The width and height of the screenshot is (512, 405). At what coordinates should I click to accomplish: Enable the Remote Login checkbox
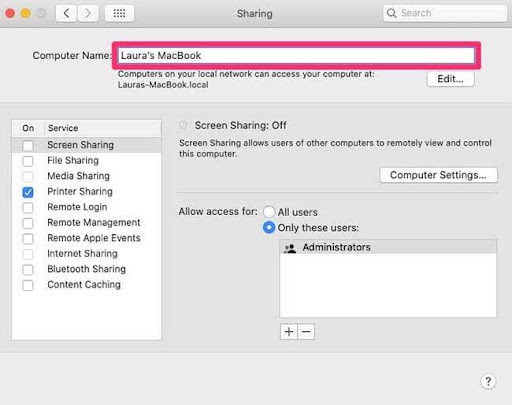(28, 207)
